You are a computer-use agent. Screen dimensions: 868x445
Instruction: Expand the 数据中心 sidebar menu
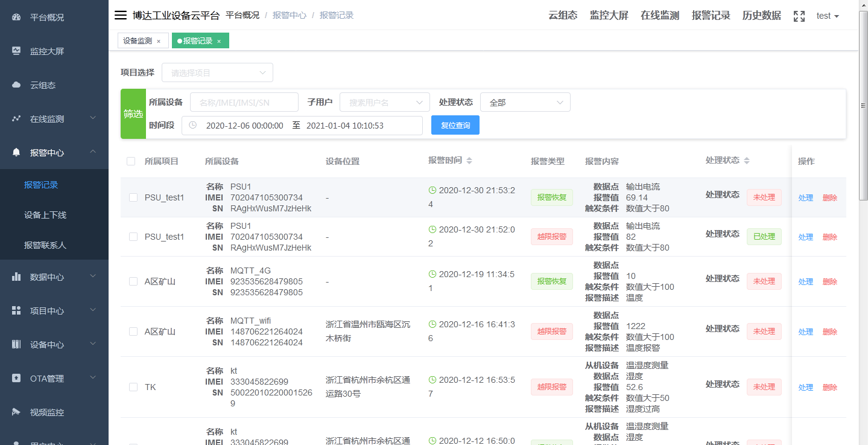pyautogui.click(x=54, y=277)
